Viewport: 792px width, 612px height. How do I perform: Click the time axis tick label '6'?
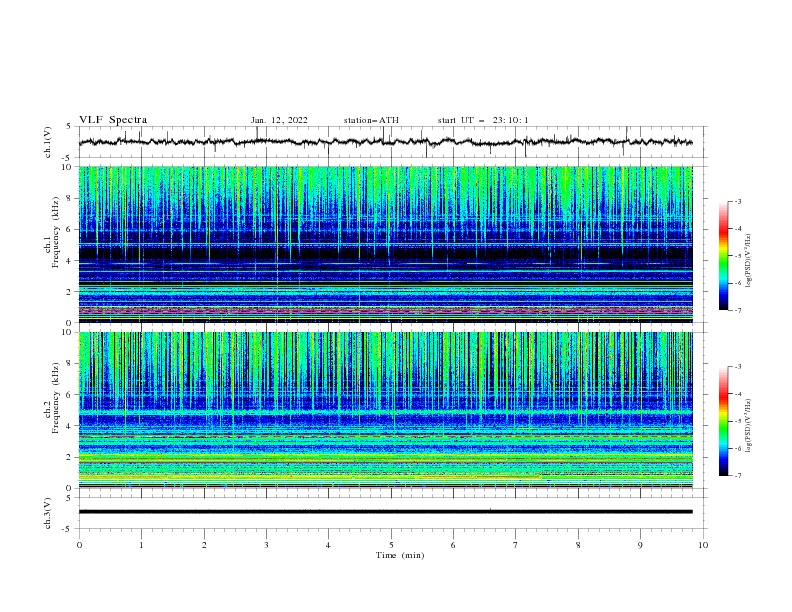coord(453,545)
